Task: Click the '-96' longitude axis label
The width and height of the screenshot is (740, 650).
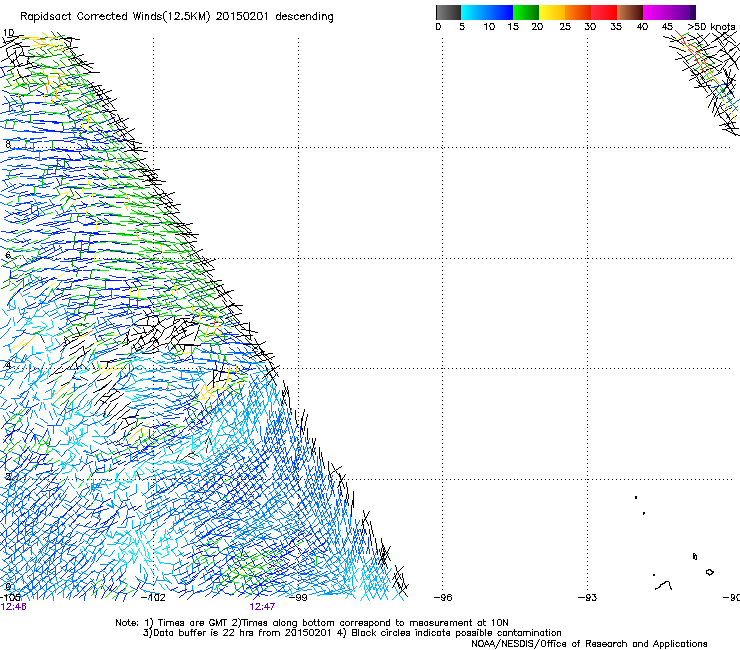Action: click(x=443, y=598)
